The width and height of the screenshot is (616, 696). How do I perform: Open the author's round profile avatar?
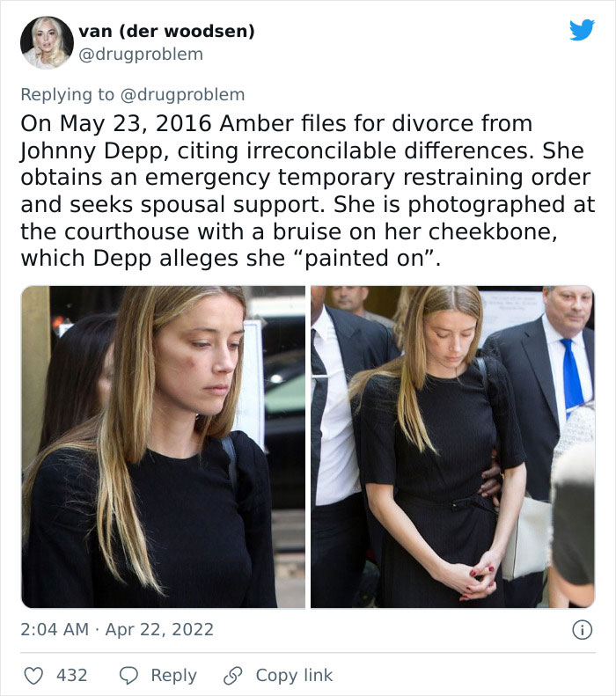[x=47, y=42]
